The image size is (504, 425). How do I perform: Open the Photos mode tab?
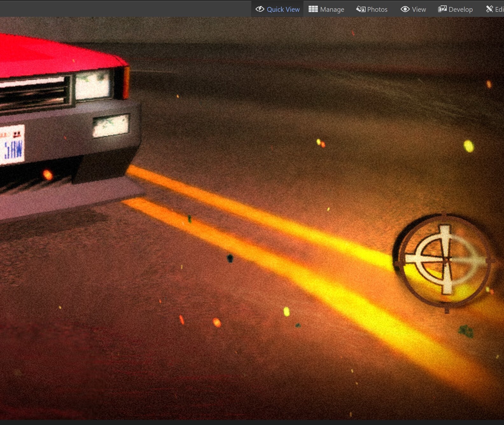tap(372, 9)
